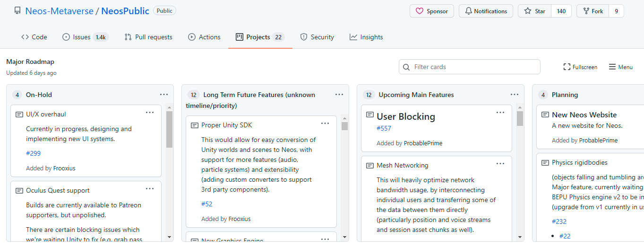Switch to the Security tab
Image resolution: width=644 pixels, height=248 pixels.
pyautogui.click(x=317, y=37)
